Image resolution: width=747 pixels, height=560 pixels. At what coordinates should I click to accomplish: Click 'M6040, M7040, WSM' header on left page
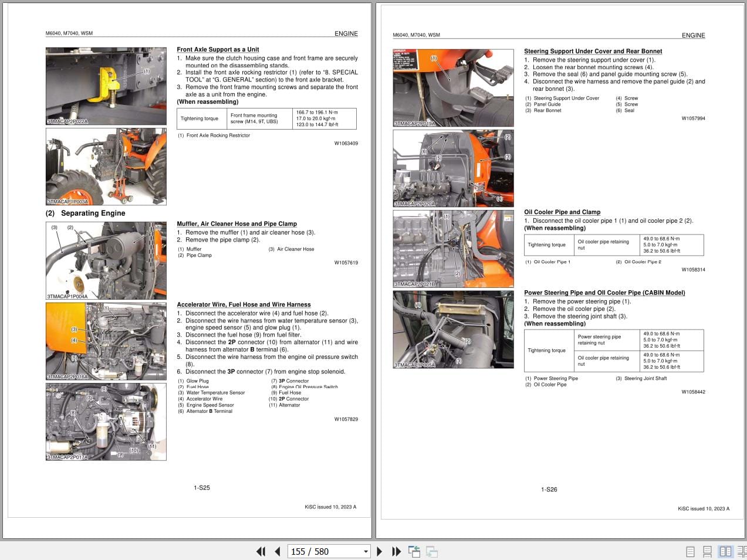coord(69,34)
